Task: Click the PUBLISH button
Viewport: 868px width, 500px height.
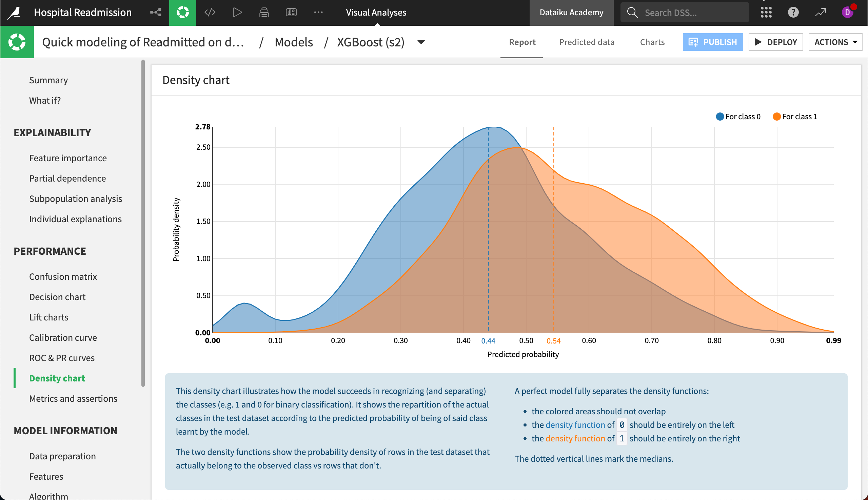Action: (712, 42)
